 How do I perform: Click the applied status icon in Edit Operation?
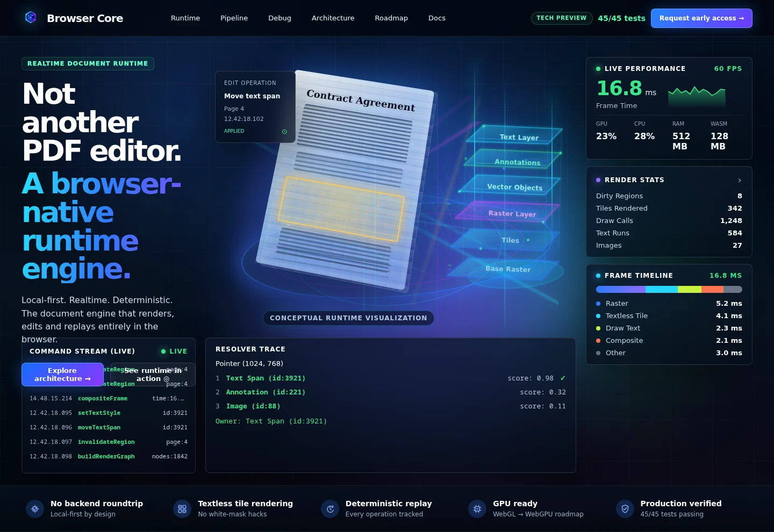pos(284,132)
